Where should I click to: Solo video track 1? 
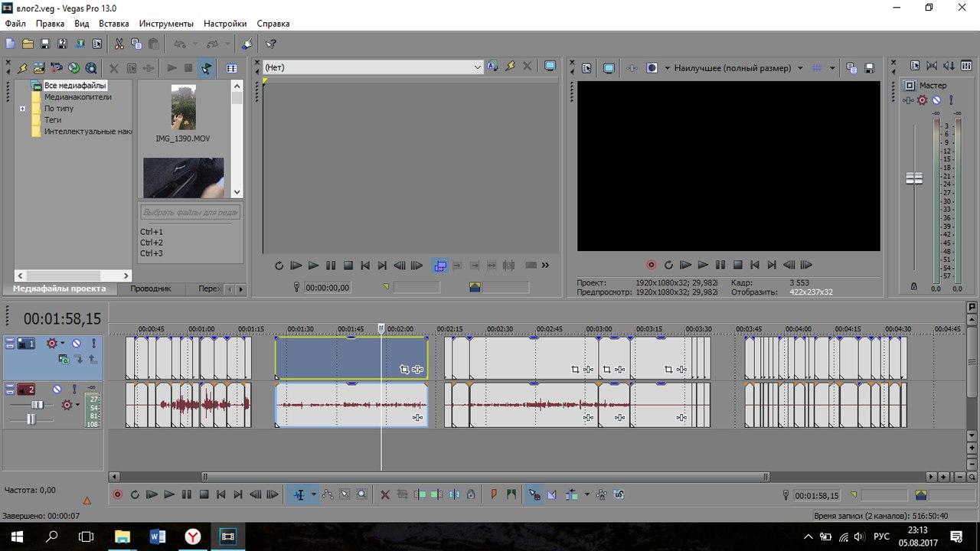click(94, 343)
